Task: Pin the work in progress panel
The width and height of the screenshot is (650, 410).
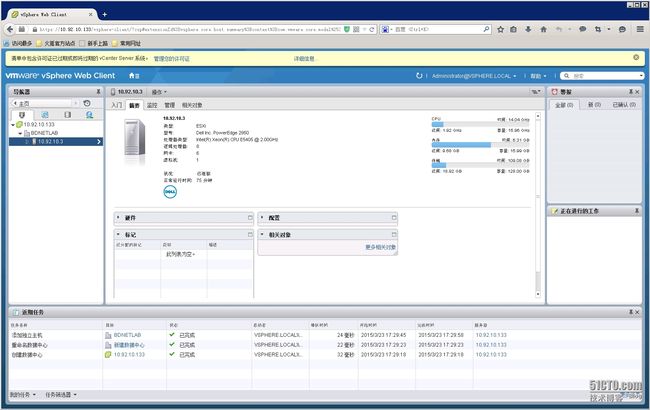Action: [637, 211]
